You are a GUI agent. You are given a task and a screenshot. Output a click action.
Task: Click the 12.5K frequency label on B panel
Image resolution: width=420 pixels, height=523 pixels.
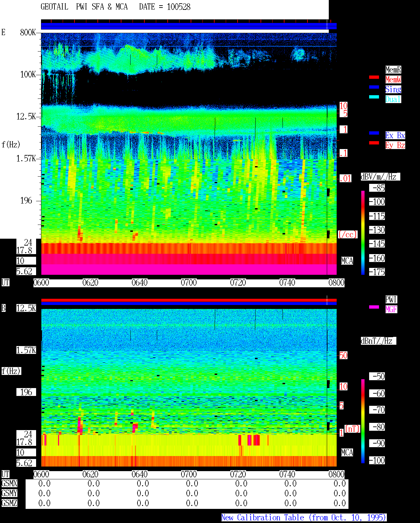pyautogui.click(x=26, y=308)
